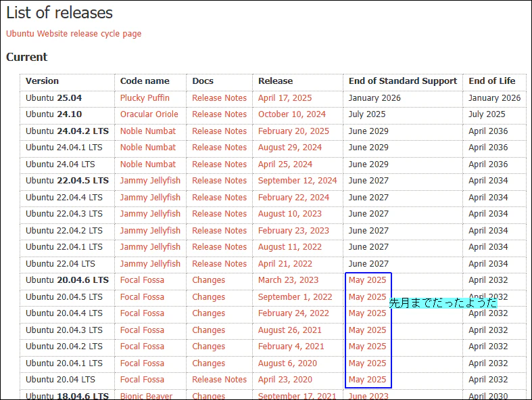532x400 pixels.
Task: Open the Oracular Oriole code name link
Action: (x=149, y=114)
